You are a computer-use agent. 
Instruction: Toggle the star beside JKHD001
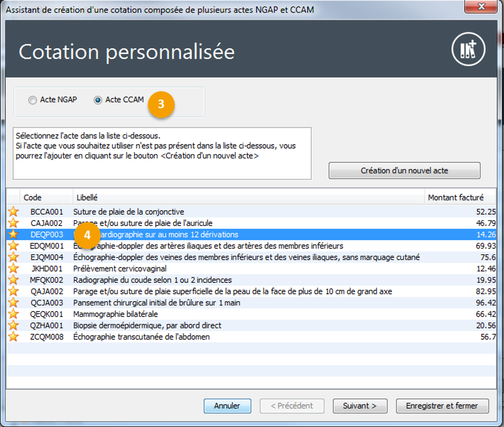tap(13, 269)
